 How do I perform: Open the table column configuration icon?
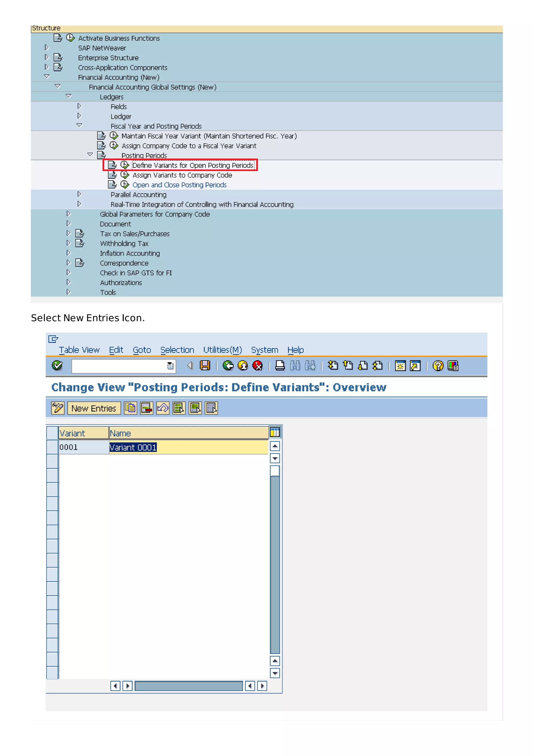275,432
